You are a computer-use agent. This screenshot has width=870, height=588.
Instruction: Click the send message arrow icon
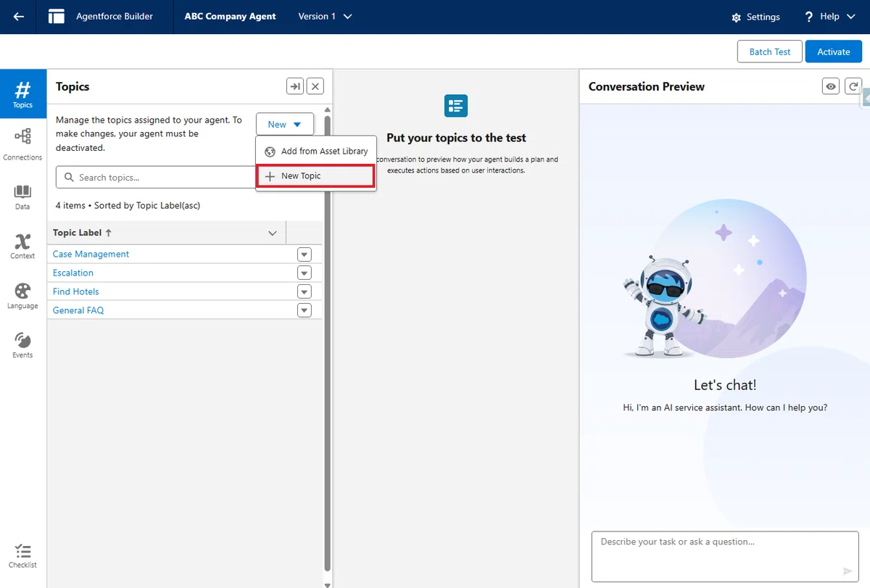[848, 571]
